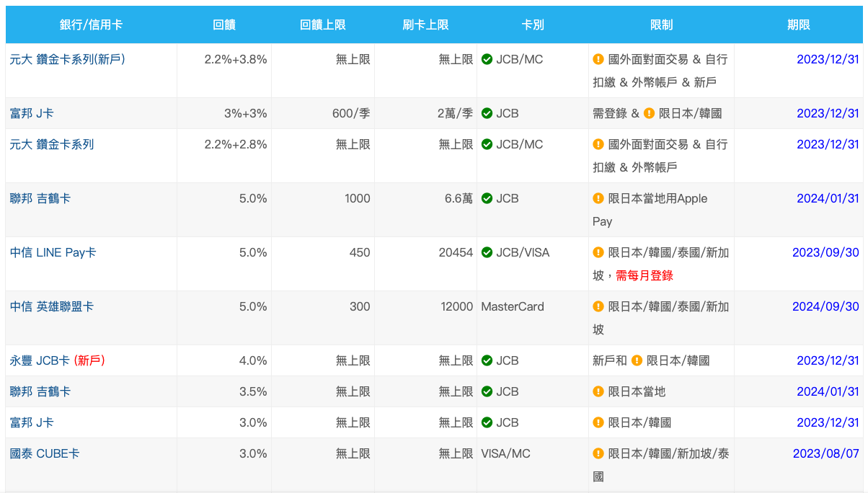Image resolution: width=868 pixels, height=493 pixels.
Task: Click warning icon after 新戶和 text
Action: pyautogui.click(x=637, y=360)
